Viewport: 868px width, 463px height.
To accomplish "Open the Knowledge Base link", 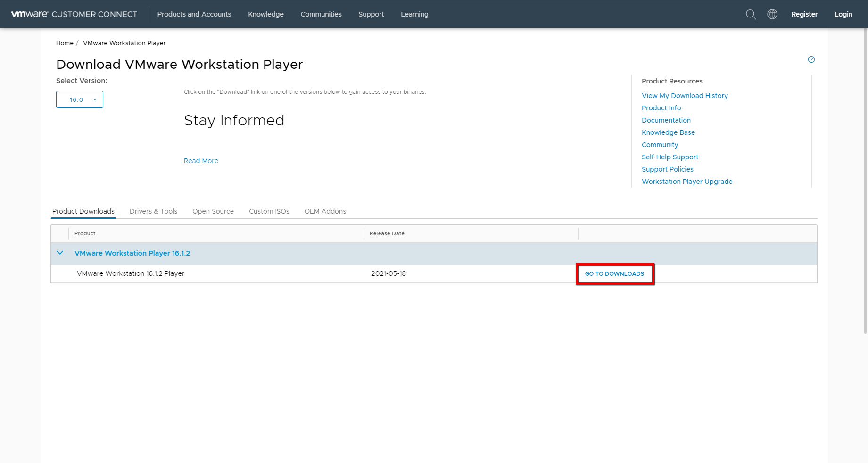I will pos(668,132).
